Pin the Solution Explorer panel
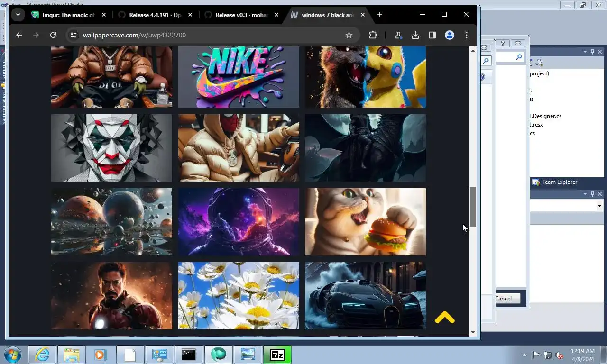Image resolution: width=607 pixels, height=364 pixels. [593, 52]
